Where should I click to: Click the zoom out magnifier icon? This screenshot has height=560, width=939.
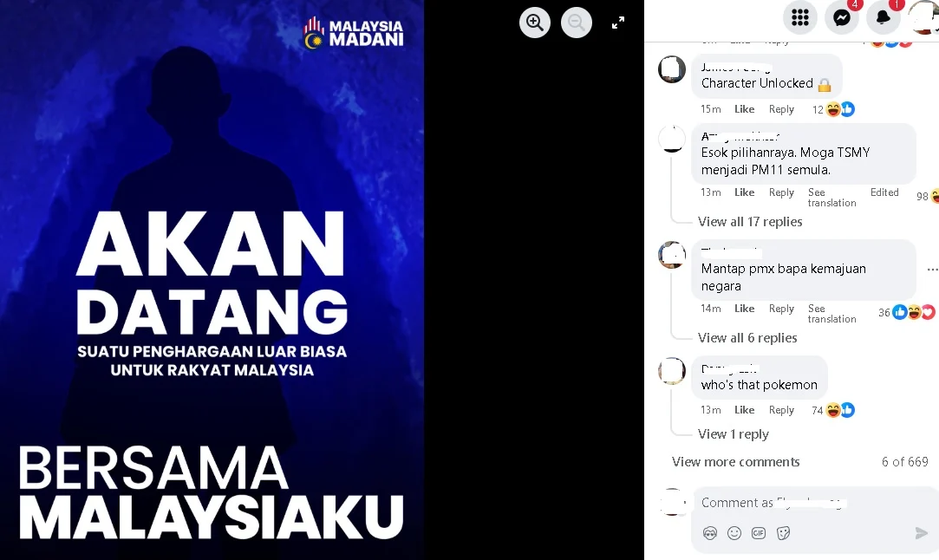pyautogui.click(x=577, y=23)
